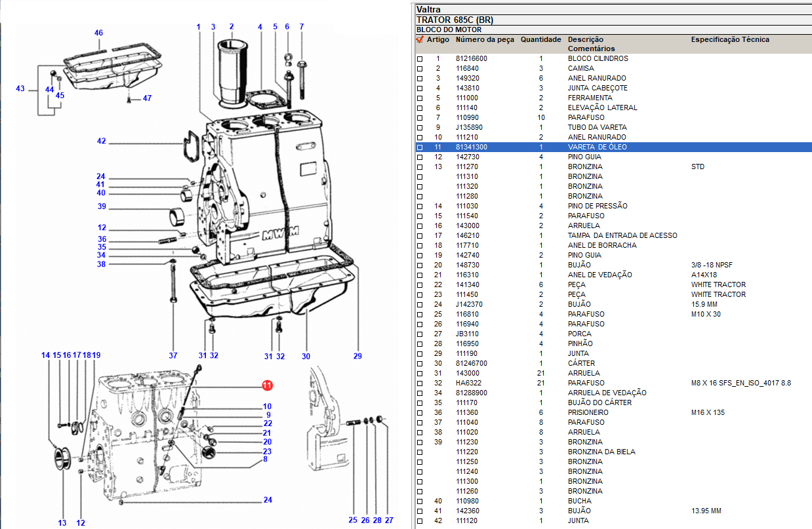Click callout 2 above the cylinder liner
812x529 pixels.
click(x=231, y=26)
